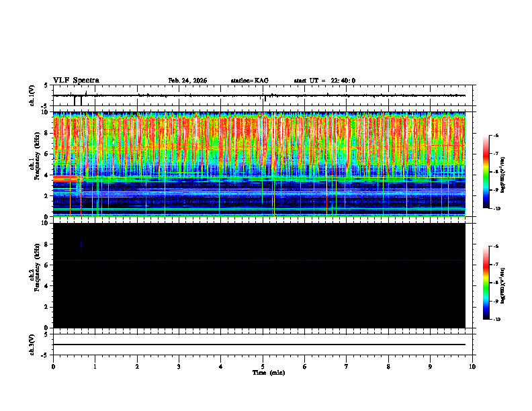Click the ch.2 spectrogram '6' kHz tick label
The image size is (532, 411).
[46, 265]
